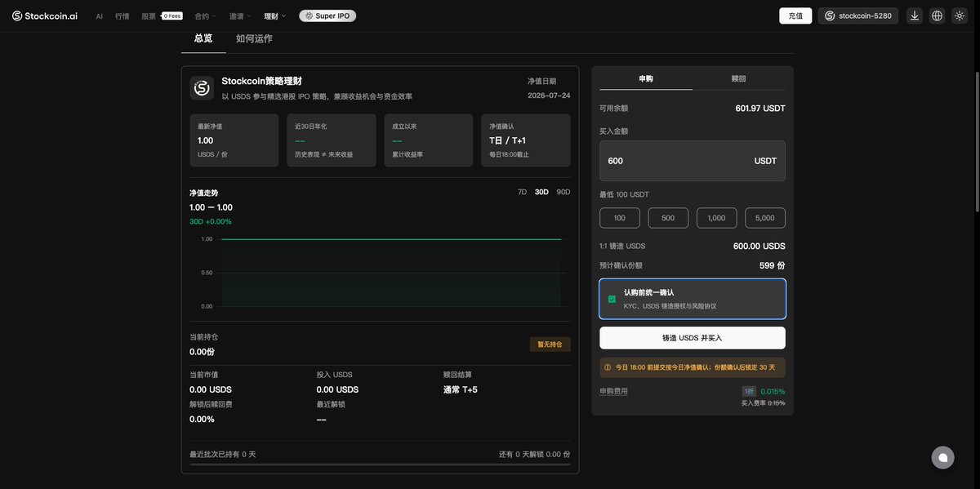Viewport: 980px width, 489px height.
Task: Click the 1折 discount badge
Action: [749, 391]
